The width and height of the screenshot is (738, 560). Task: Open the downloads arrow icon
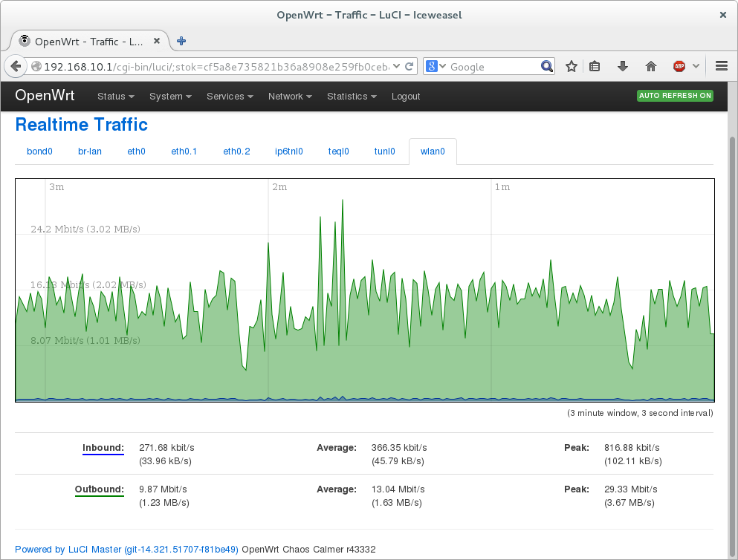tap(623, 66)
